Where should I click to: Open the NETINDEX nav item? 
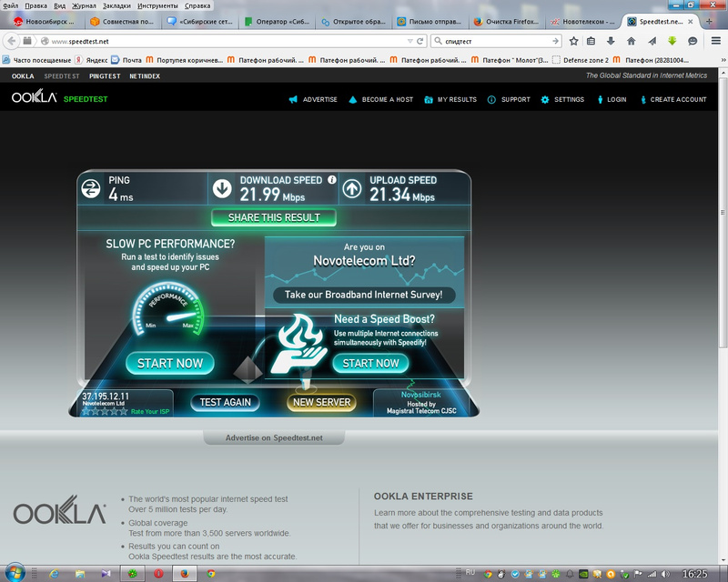point(145,76)
